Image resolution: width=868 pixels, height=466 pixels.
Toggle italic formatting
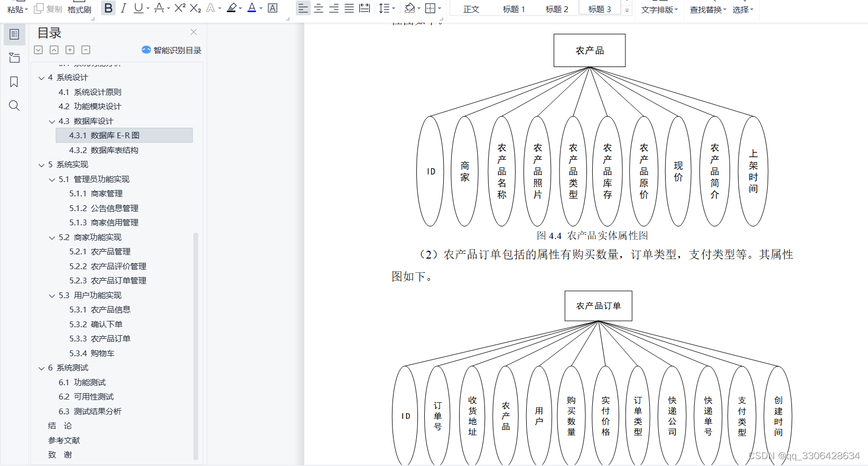click(123, 8)
